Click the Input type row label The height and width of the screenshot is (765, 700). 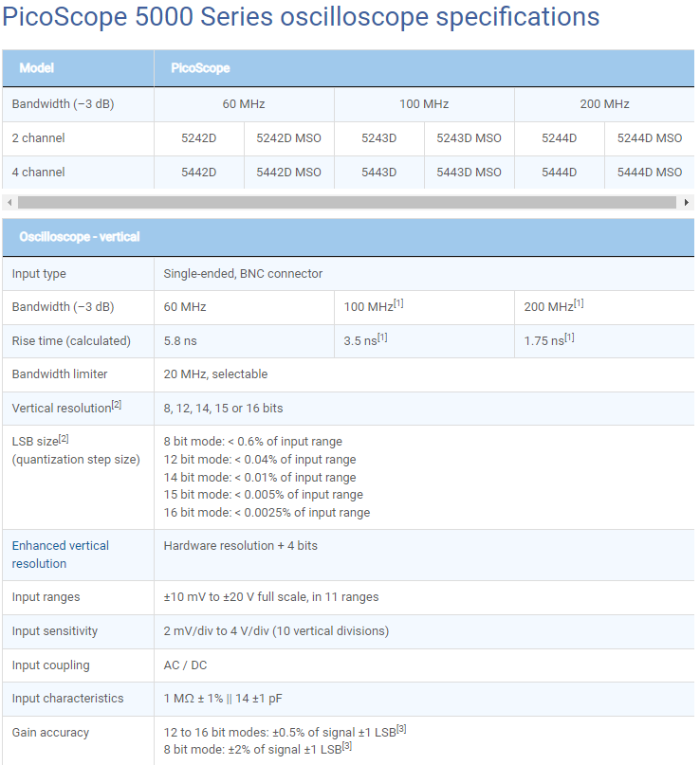click(39, 274)
